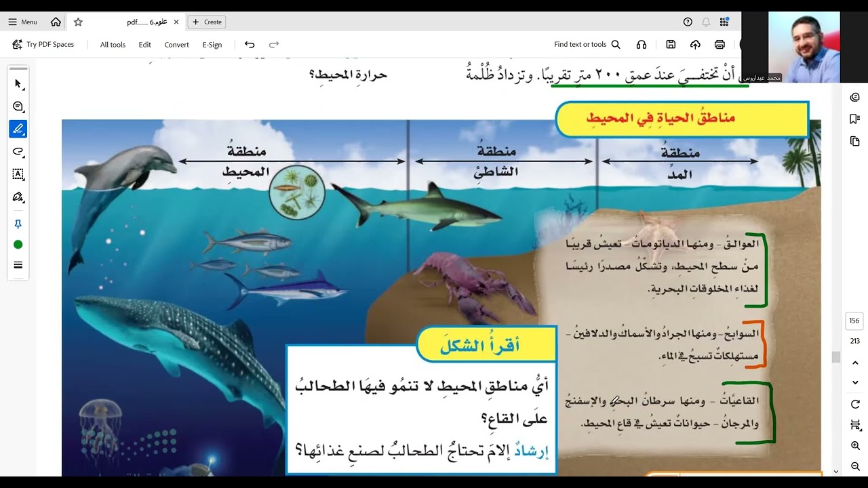Viewport: 868px width, 488px height.
Task: Save the document
Action: tap(671, 45)
